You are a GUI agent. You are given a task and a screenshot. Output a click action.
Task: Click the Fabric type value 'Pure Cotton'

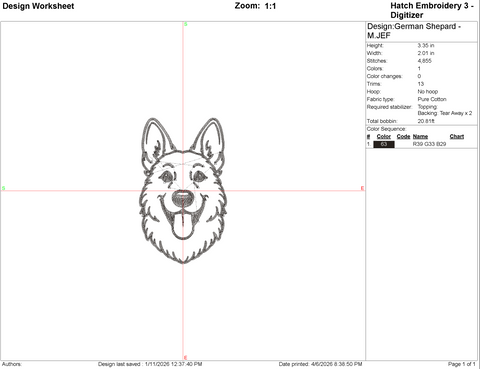[x=432, y=99]
